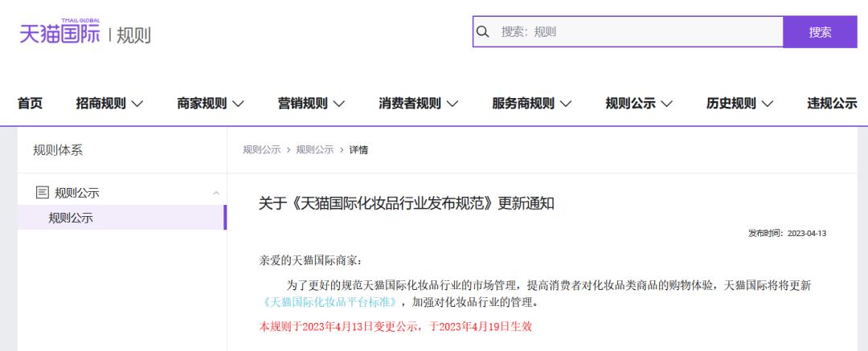
Task: Click the 规则 label beside the logo
Action: (133, 35)
